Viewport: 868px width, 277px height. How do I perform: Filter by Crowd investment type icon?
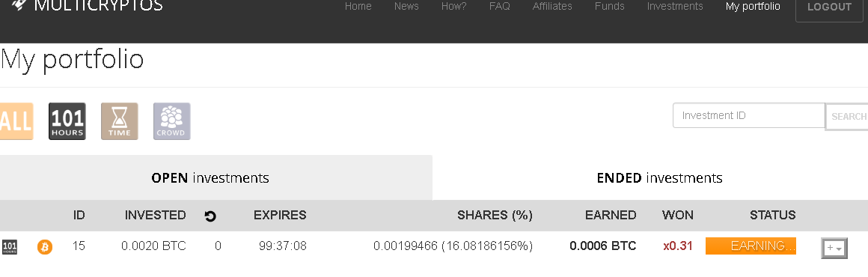(171, 121)
